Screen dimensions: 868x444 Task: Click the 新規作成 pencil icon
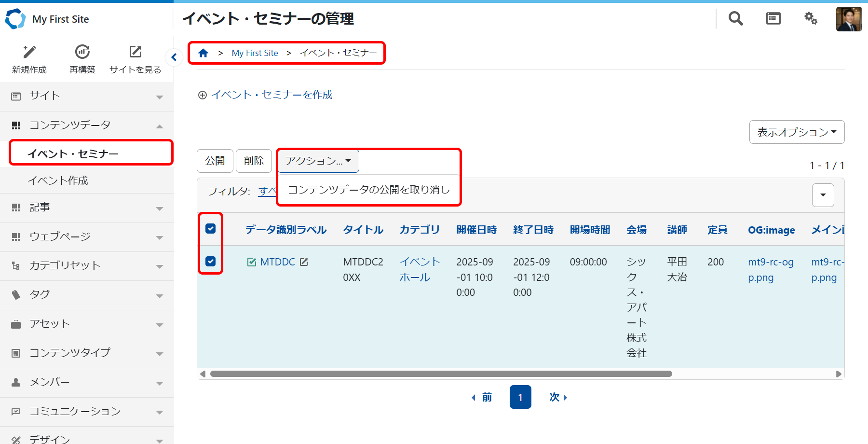29,52
